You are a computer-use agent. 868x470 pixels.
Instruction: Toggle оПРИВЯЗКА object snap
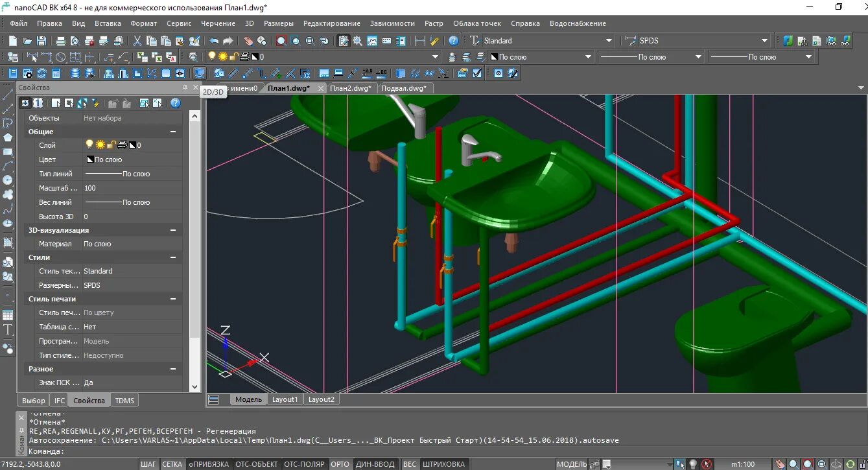pyautogui.click(x=209, y=464)
